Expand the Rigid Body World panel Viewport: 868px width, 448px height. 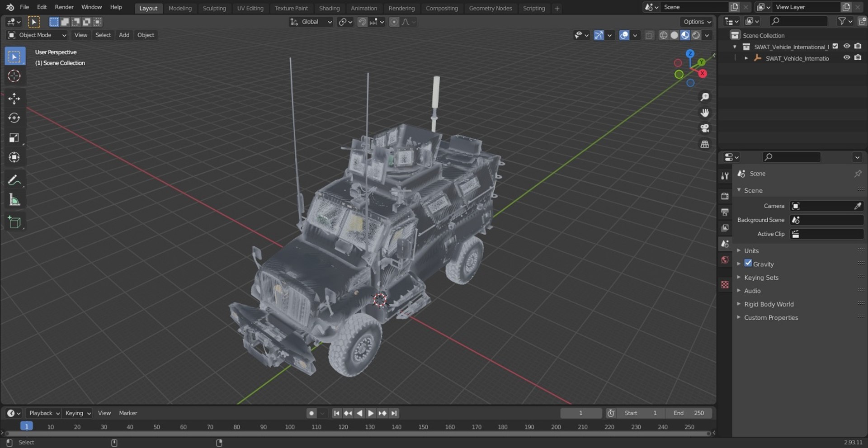(769, 304)
